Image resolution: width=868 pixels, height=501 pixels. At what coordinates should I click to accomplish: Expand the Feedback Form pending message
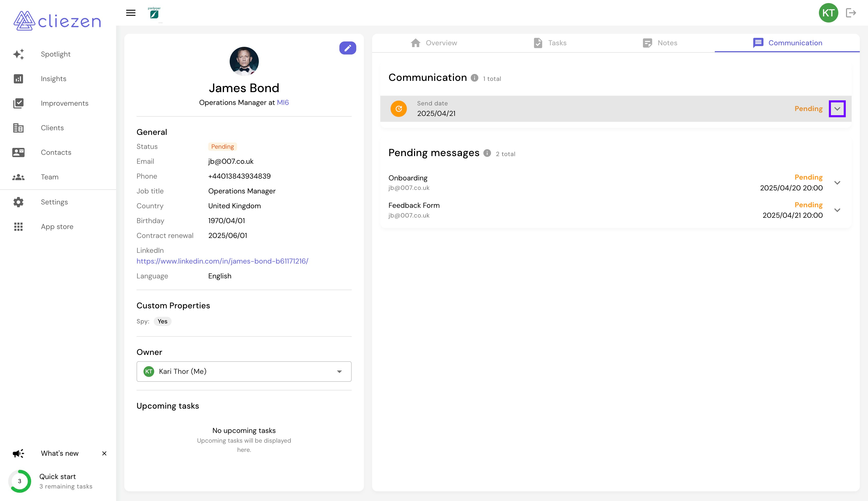[837, 210]
